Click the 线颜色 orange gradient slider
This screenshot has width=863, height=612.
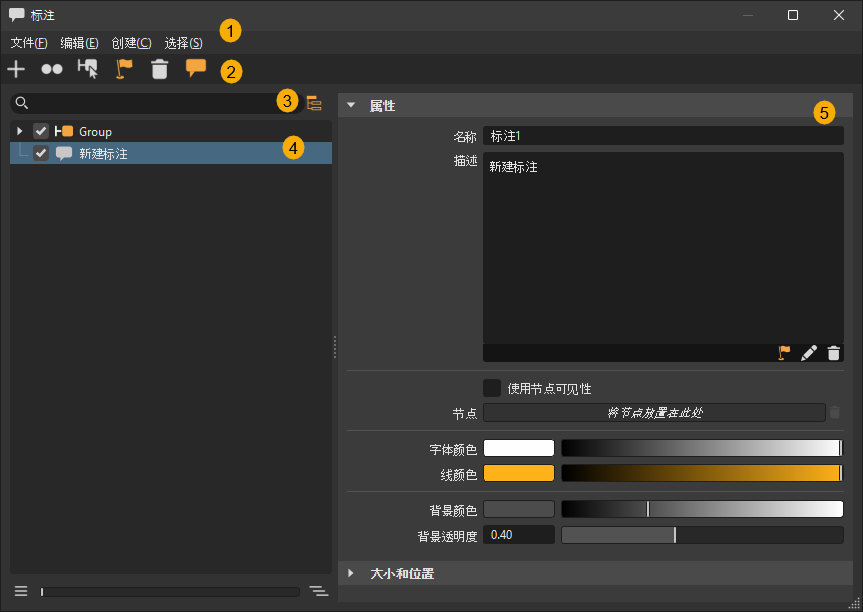coord(702,473)
